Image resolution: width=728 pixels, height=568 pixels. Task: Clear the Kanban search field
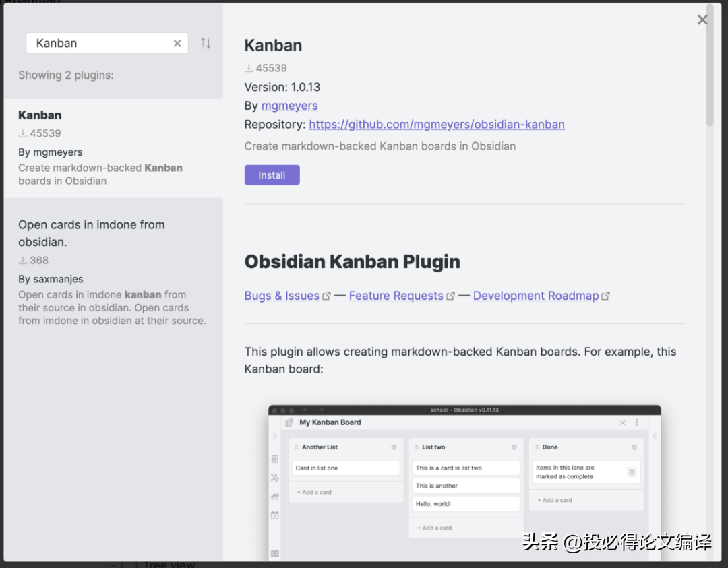177,44
